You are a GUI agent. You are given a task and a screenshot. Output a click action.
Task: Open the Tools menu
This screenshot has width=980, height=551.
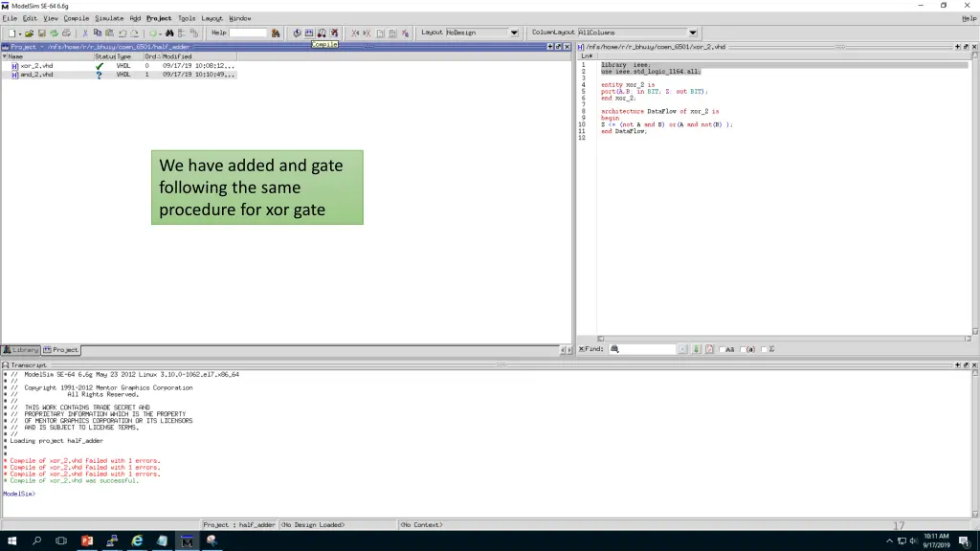tap(187, 19)
